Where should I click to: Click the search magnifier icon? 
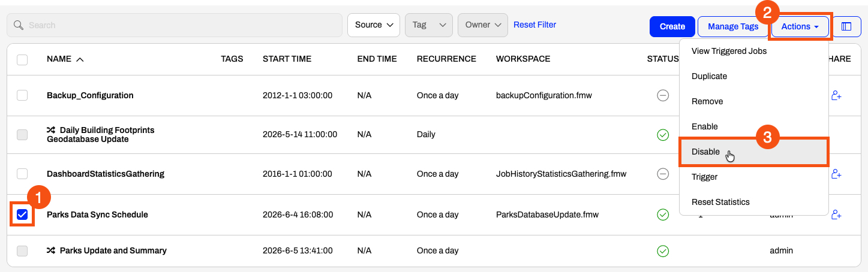[19, 25]
